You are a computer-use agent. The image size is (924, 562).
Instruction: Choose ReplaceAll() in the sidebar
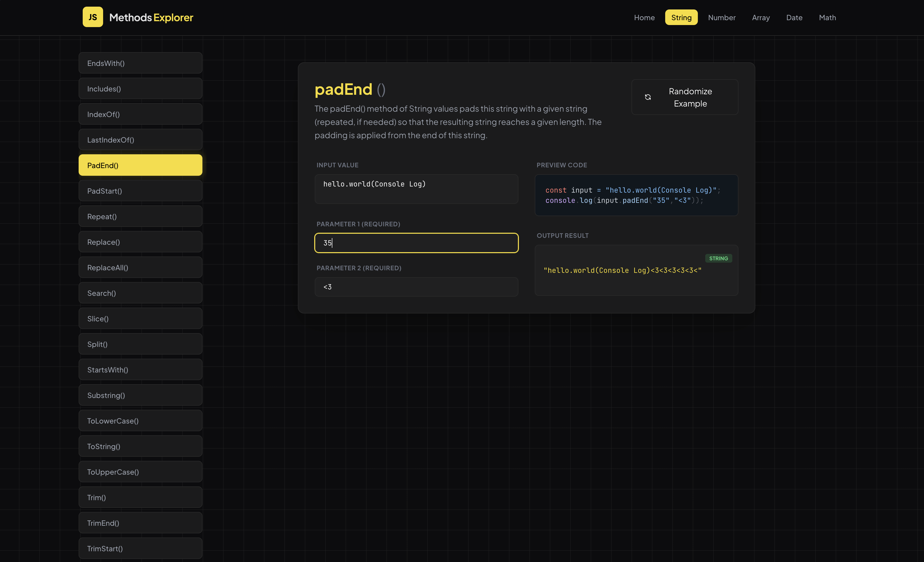[x=141, y=267]
